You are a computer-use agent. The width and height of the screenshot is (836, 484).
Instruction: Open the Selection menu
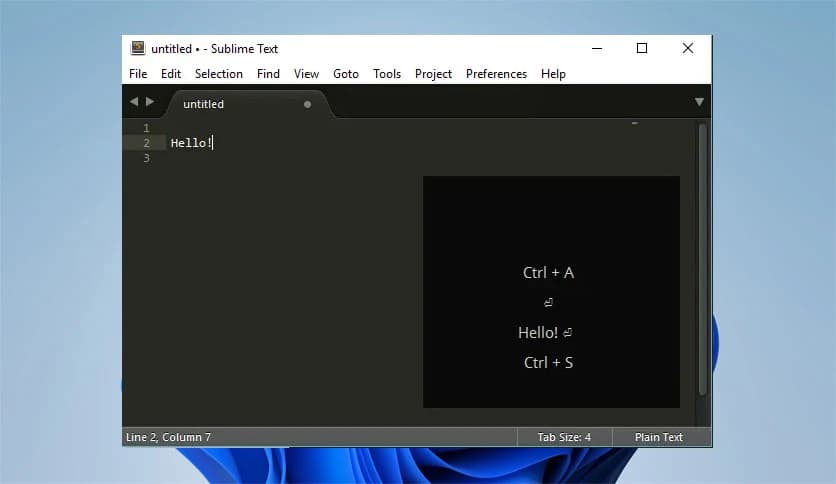point(219,74)
